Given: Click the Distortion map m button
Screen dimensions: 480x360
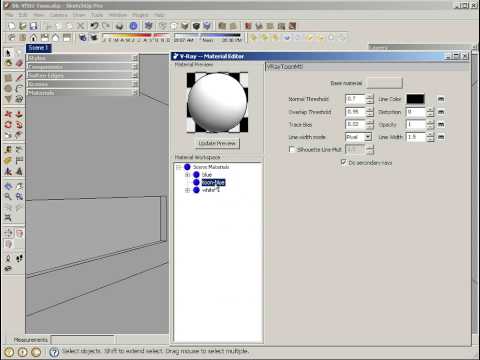Looking at the screenshot, I should [x=441, y=112].
